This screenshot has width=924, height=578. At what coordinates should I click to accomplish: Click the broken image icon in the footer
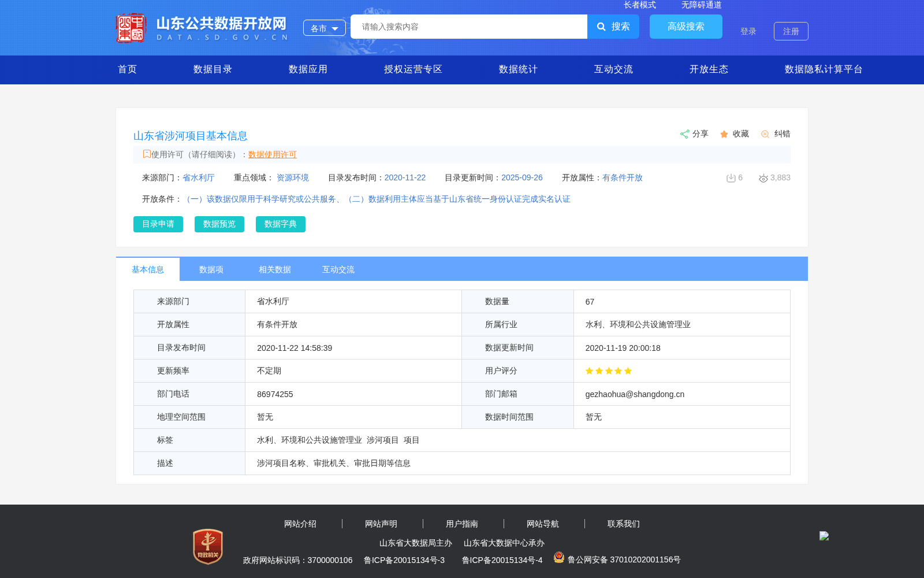coord(824,536)
